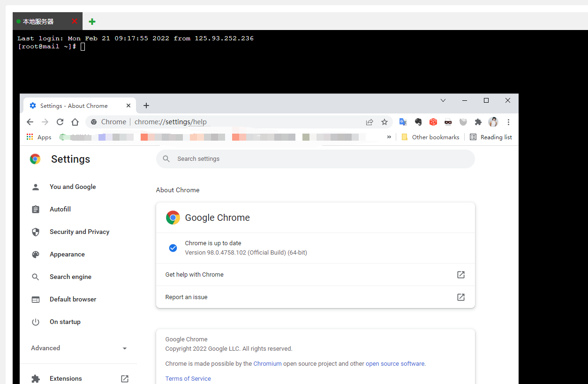Viewport: 588px width, 384px height.
Task: Bookmark this page with the star
Action: point(384,122)
